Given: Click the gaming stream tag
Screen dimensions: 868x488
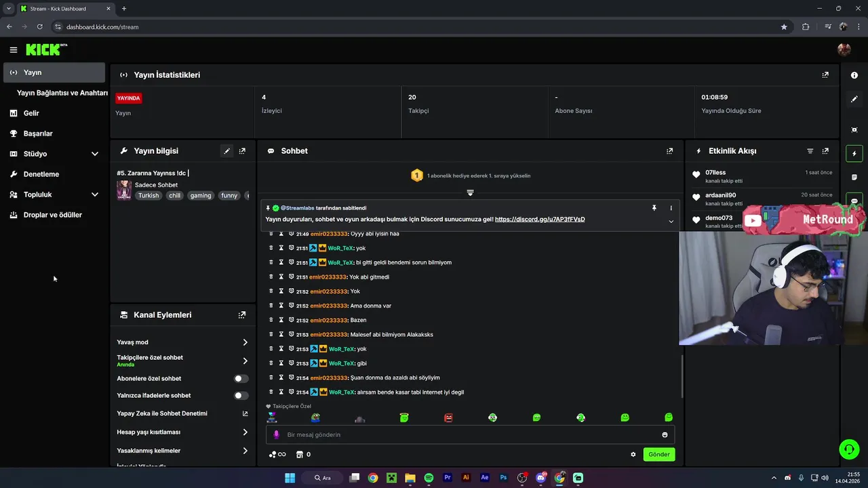Looking at the screenshot, I should click(201, 196).
